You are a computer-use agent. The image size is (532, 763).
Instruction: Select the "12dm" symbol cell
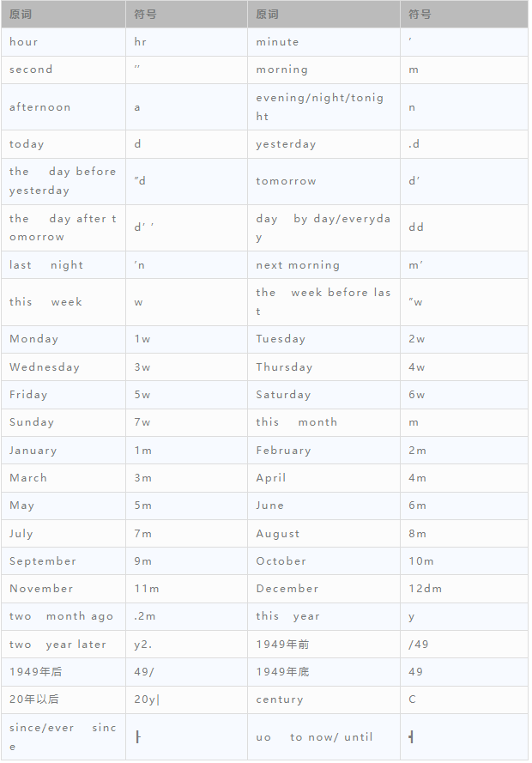tap(424, 589)
